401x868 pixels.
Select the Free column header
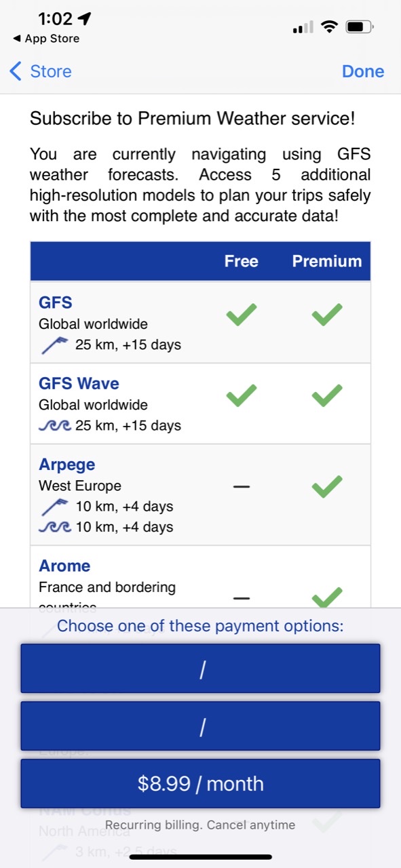pyautogui.click(x=241, y=260)
